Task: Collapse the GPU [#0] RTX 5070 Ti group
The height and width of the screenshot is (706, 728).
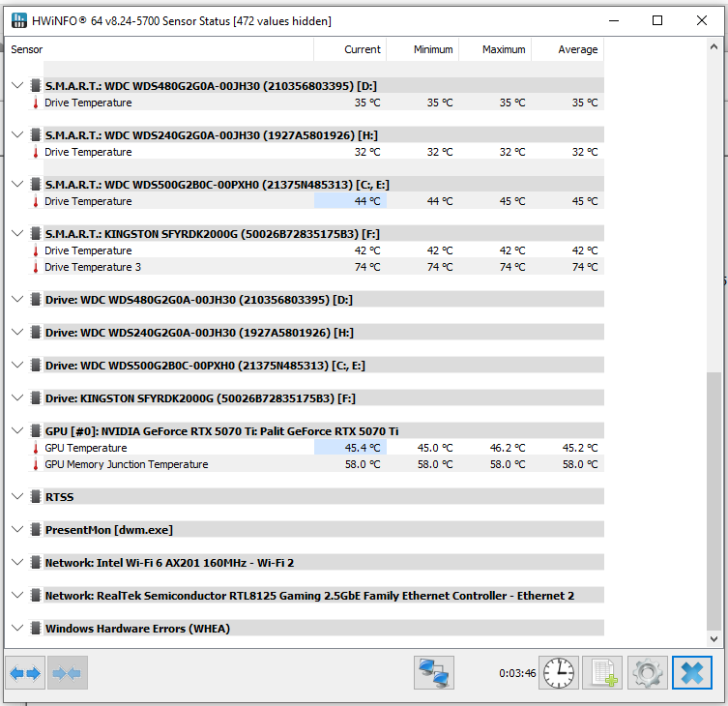Action: click(17, 430)
